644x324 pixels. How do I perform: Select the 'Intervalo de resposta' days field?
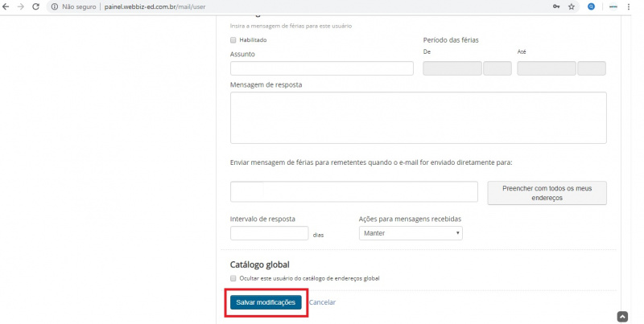[269, 233]
